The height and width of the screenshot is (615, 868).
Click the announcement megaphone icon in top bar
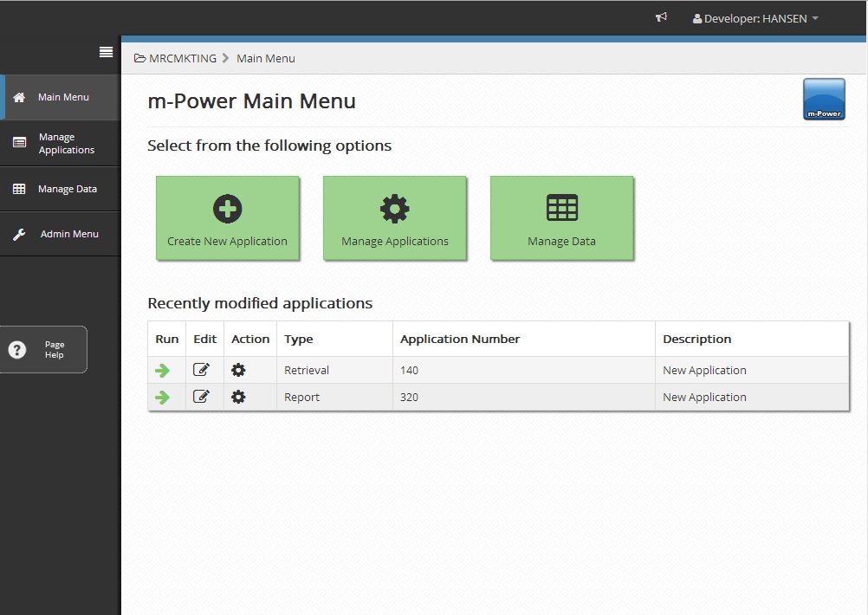[x=660, y=17]
